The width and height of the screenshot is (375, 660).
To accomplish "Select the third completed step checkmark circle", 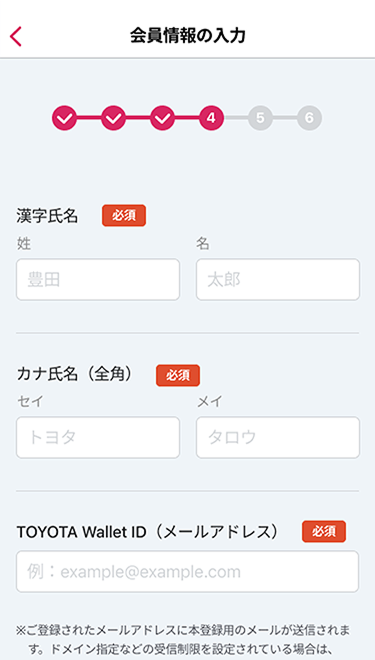I will pos(162,118).
